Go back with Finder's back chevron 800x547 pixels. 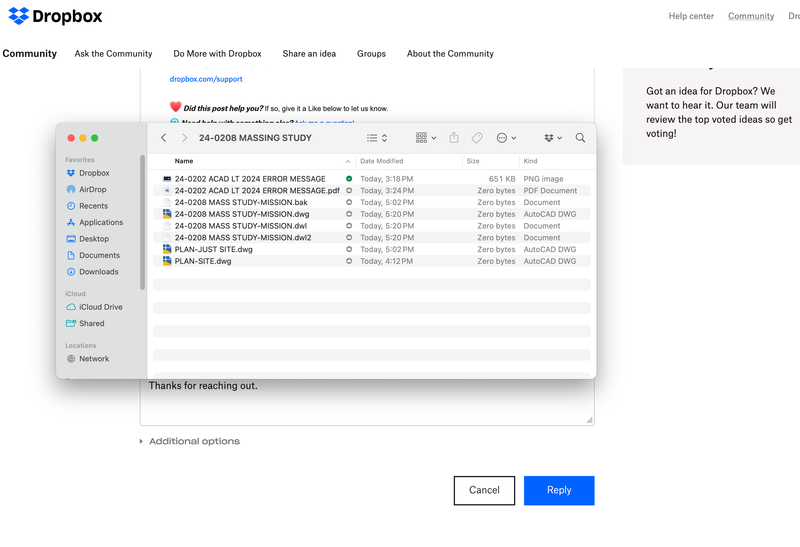164,138
